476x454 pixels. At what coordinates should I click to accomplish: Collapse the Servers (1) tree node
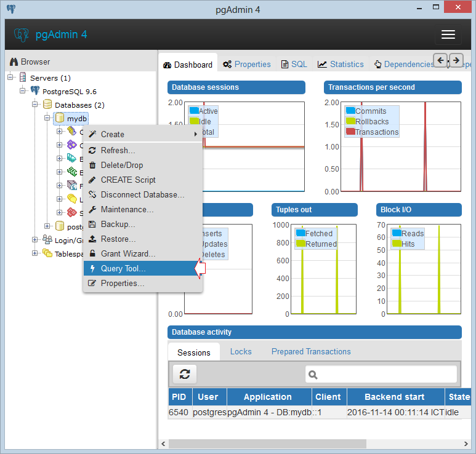click(x=10, y=77)
